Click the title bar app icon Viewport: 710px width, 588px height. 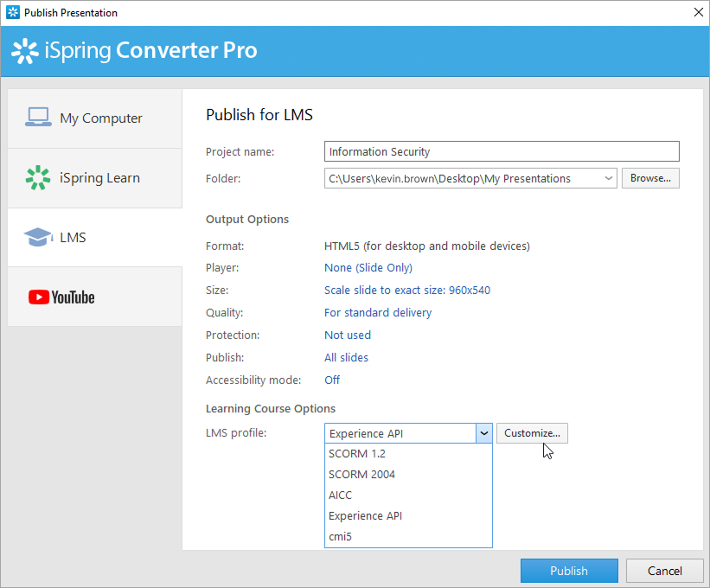click(12, 13)
